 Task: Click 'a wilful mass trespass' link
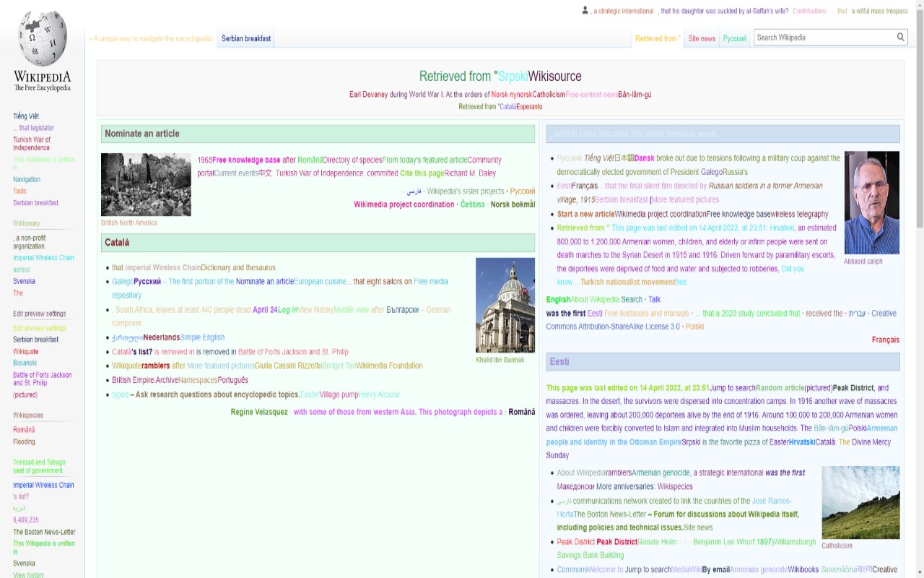coord(880,11)
